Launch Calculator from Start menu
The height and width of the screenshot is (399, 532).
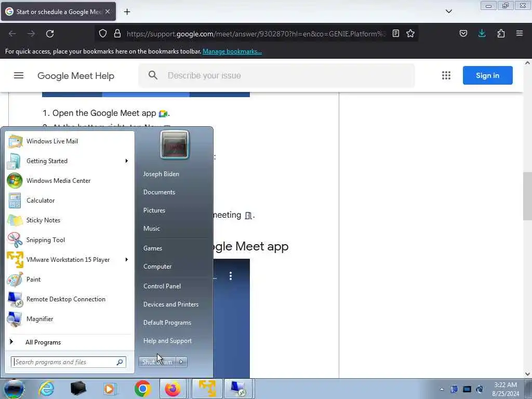click(x=70, y=200)
